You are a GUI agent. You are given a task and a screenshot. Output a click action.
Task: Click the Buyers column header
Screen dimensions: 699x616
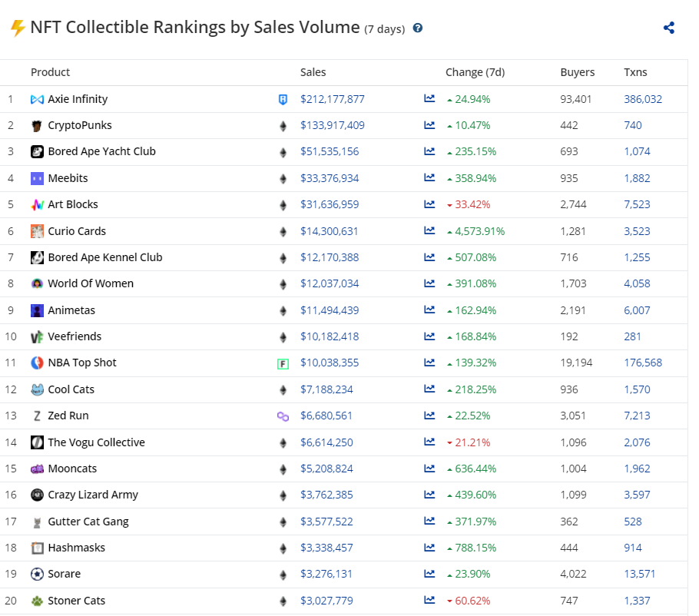click(x=578, y=72)
